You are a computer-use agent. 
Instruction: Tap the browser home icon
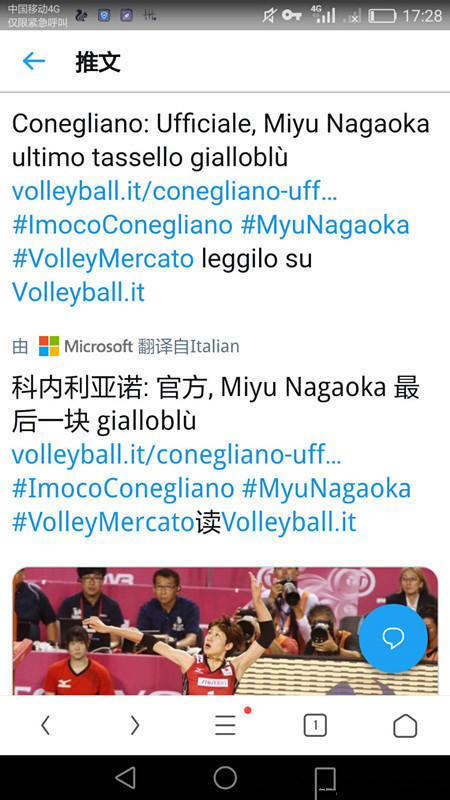pos(405,725)
